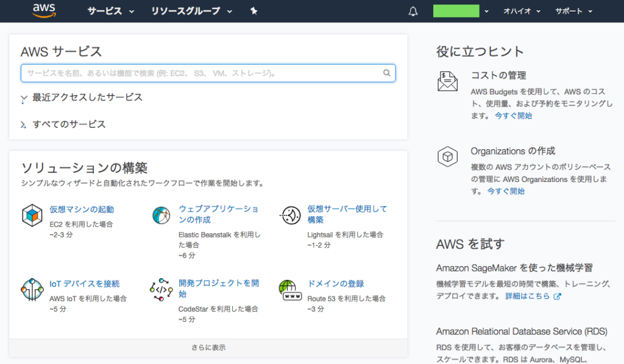624x364 pixels.
Task: Click the EC2 を利用した場合 text
Action: pyautogui.click(x=81, y=224)
